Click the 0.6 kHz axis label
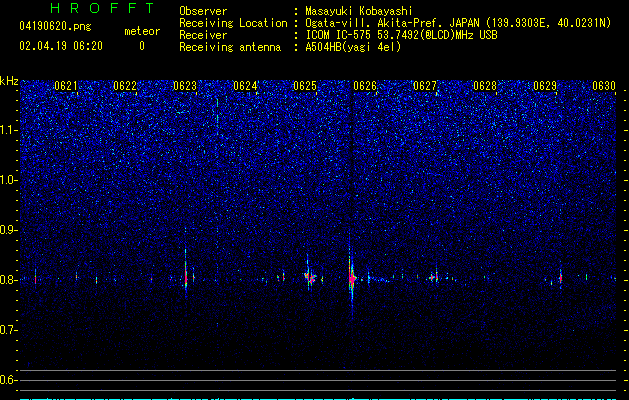This screenshot has width=629, height=400. pyautogui.click(x=9, y=380)
